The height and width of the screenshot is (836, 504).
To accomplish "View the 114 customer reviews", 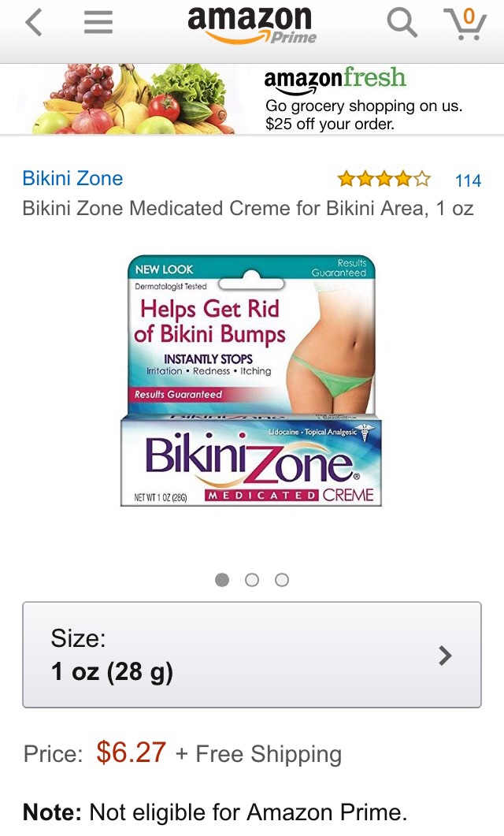I will 468,180.
